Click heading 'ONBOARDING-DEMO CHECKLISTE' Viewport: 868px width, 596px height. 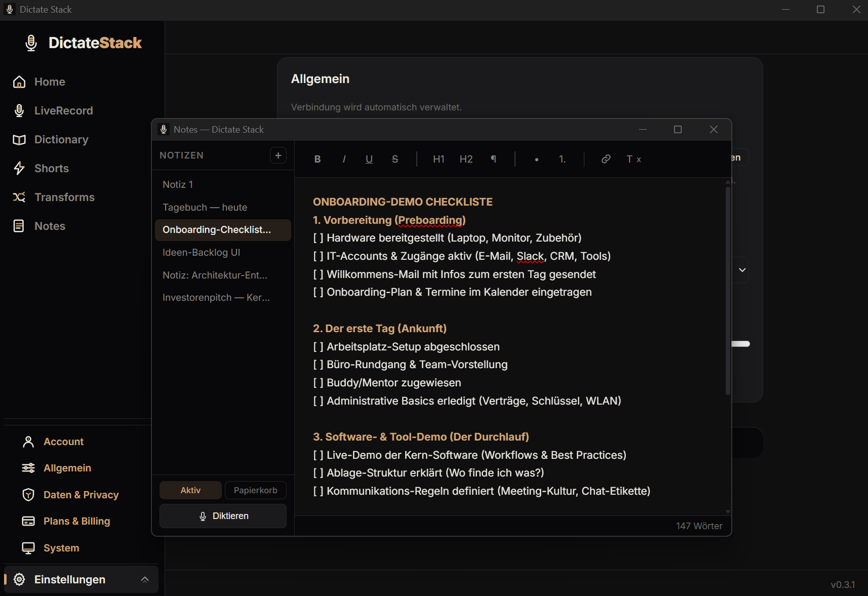(x=403, y=202)
